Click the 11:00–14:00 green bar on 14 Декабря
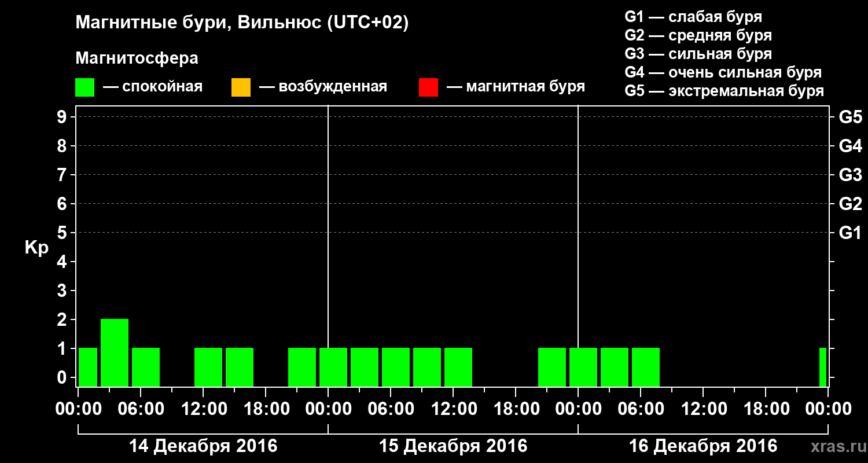 point(208,367)
